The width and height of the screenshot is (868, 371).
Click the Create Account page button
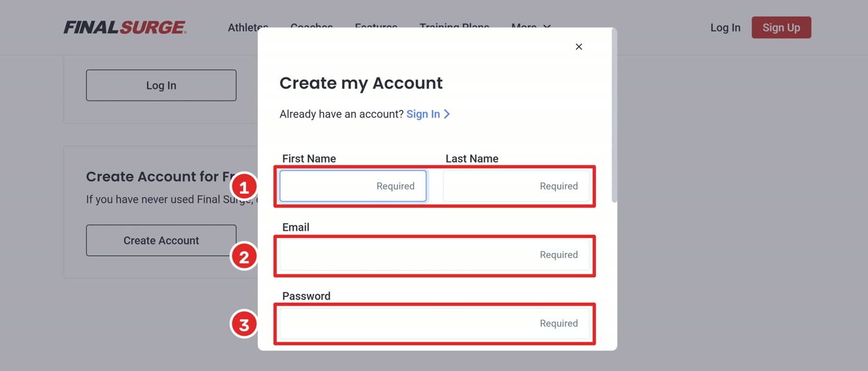pyautogui.click(x=161, y=241)
